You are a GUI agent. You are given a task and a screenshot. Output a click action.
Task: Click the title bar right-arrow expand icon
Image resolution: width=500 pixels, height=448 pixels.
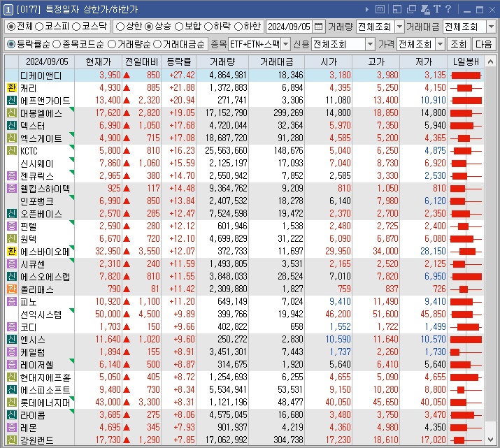[366, 10]
